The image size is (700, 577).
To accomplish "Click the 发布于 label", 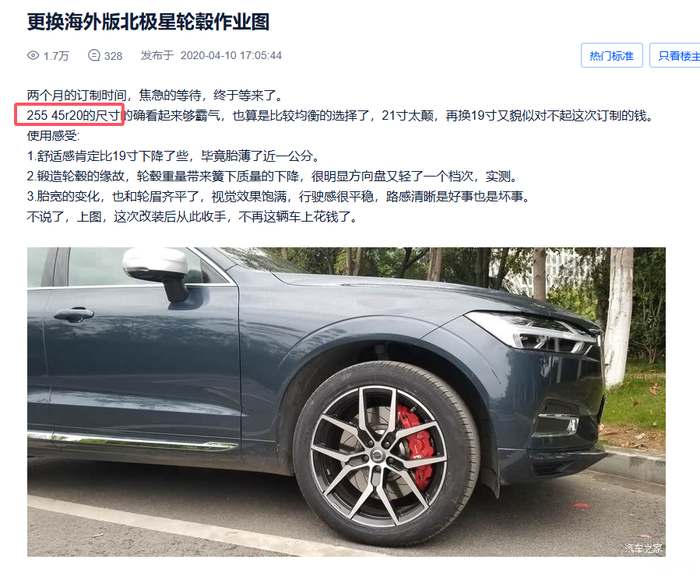I will (x=157, y=55).
